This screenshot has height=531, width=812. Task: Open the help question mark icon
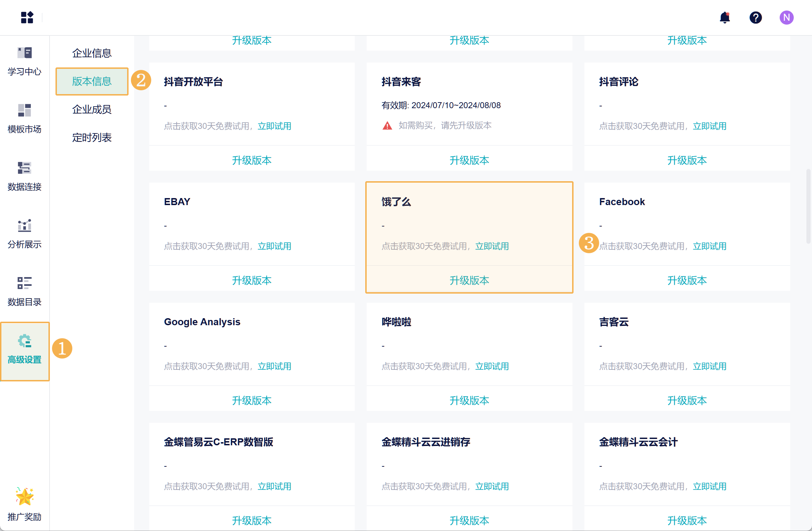[x=755, y=17]
